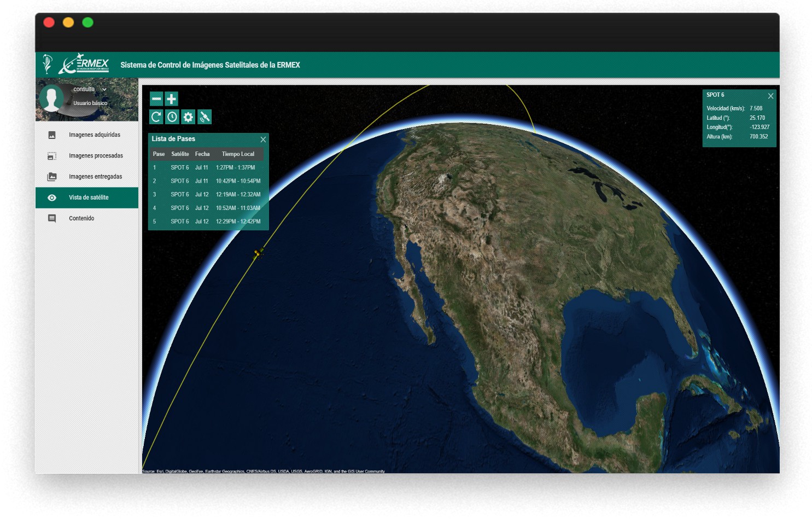Open the gear settings tool

[x=188, y=117]
